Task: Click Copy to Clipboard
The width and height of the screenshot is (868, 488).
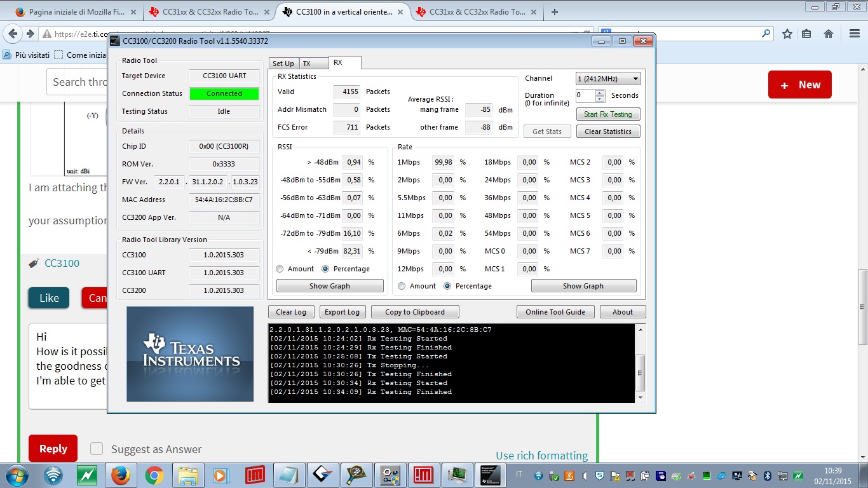Action: [415, 312]
